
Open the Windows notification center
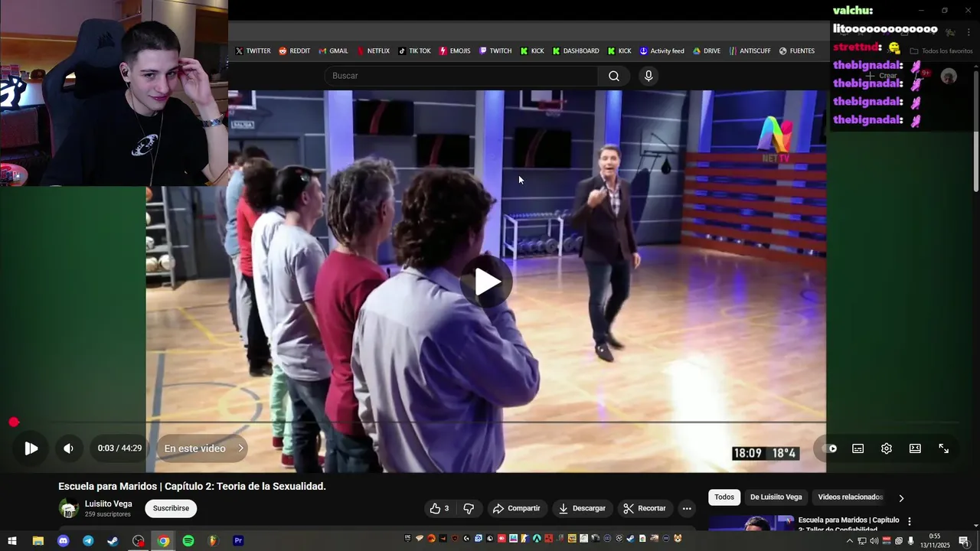tap(964, 541)
